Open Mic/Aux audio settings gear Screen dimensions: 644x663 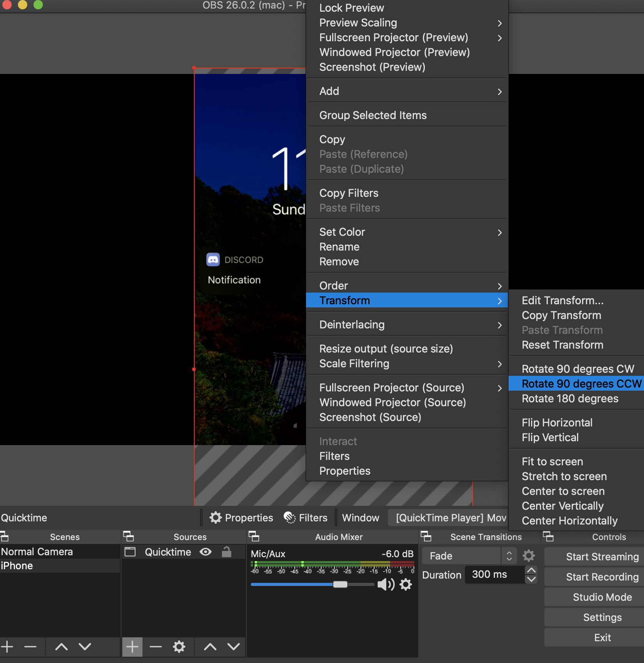click(406, 584)
